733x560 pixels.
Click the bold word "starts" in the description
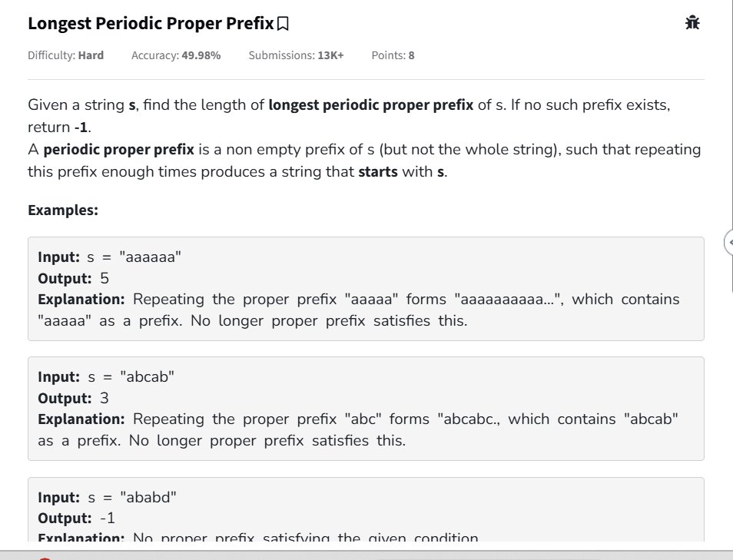tap(378, 171)
